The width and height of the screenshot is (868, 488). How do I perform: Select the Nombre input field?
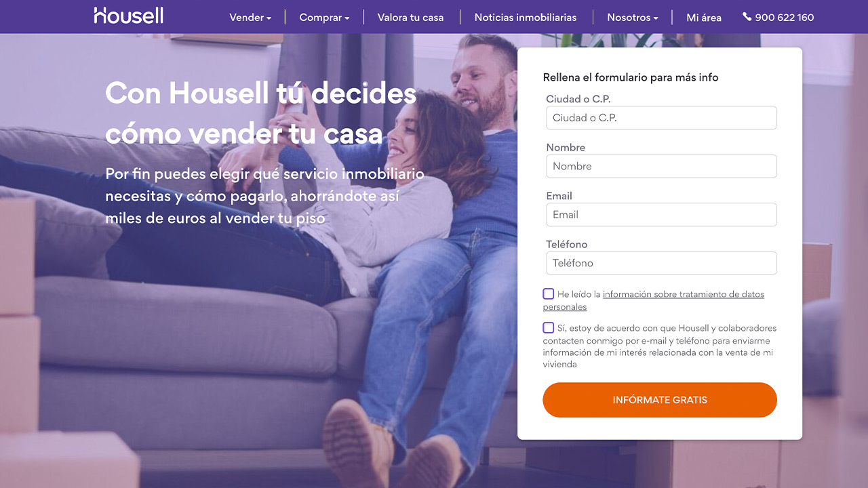click(x=661, y=166)
